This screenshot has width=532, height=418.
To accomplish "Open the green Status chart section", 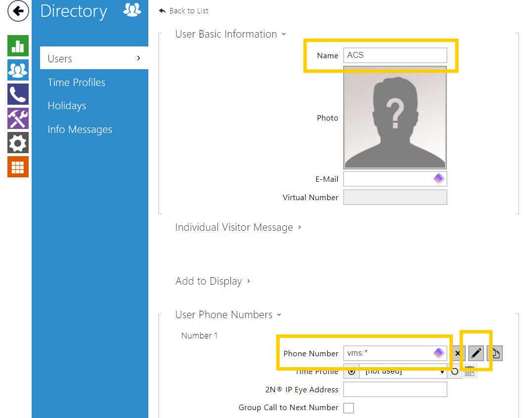I will click(x=18, y=46).
